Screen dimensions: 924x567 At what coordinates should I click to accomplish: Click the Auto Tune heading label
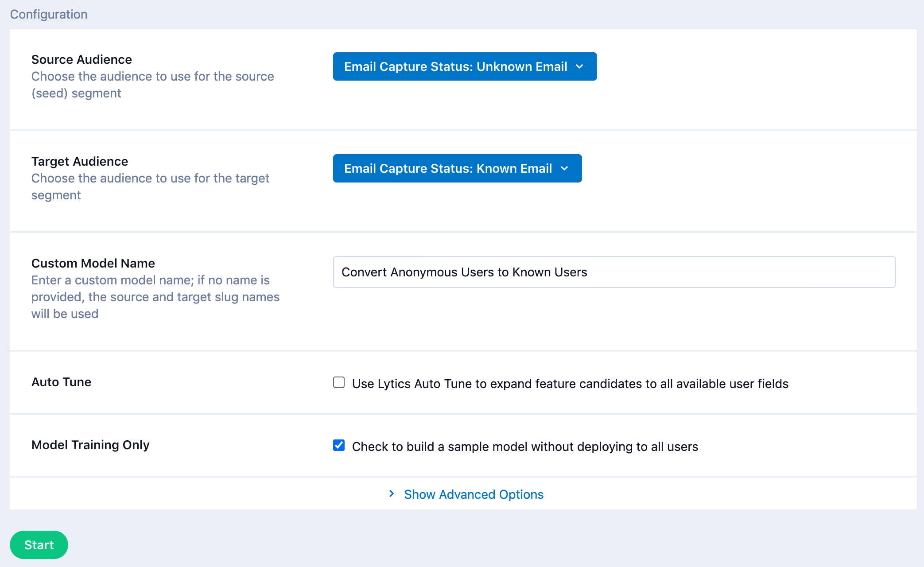(x=61, y=382)
